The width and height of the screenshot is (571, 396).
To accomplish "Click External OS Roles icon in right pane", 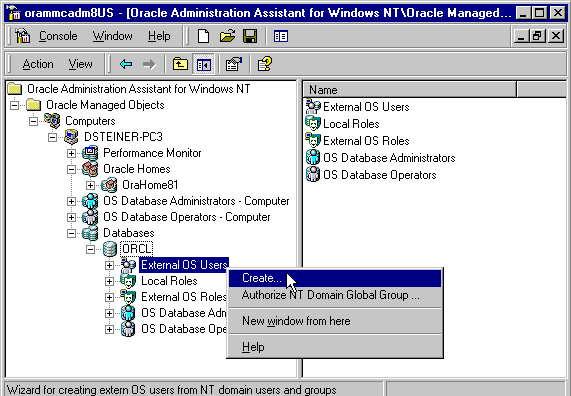I will point(313,141).
